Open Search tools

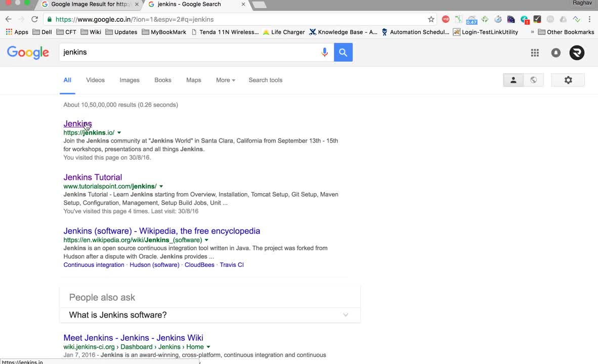coord(266,80)
